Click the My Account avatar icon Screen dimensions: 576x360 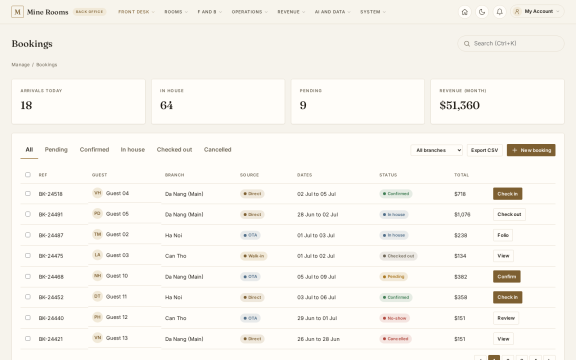(x=517, y=11)
